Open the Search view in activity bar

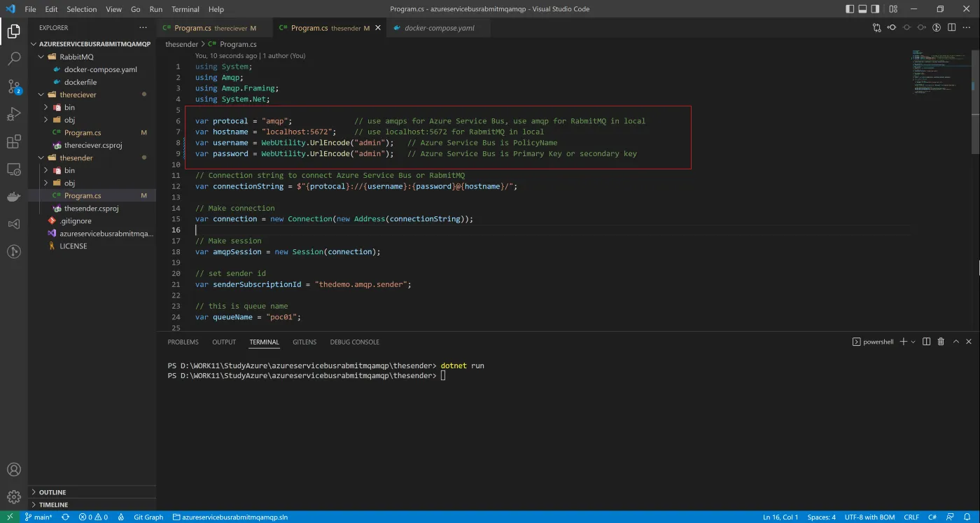pos(13,59)
